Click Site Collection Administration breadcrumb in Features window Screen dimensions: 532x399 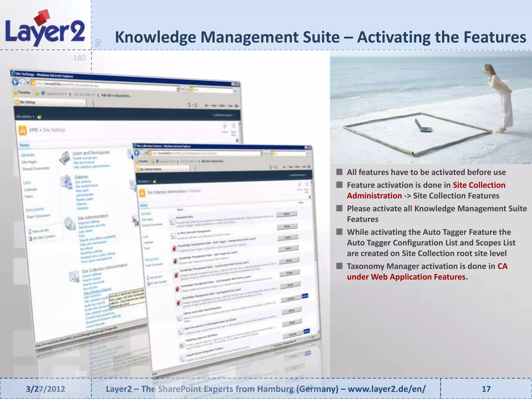tap(167, 192)
